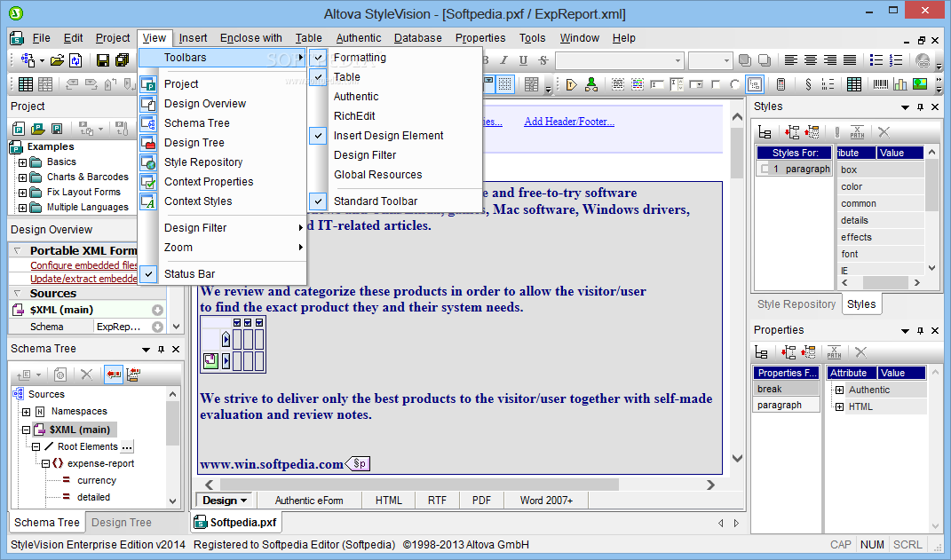Click the XPath icon in Styles panel

[x=857, y=131]
